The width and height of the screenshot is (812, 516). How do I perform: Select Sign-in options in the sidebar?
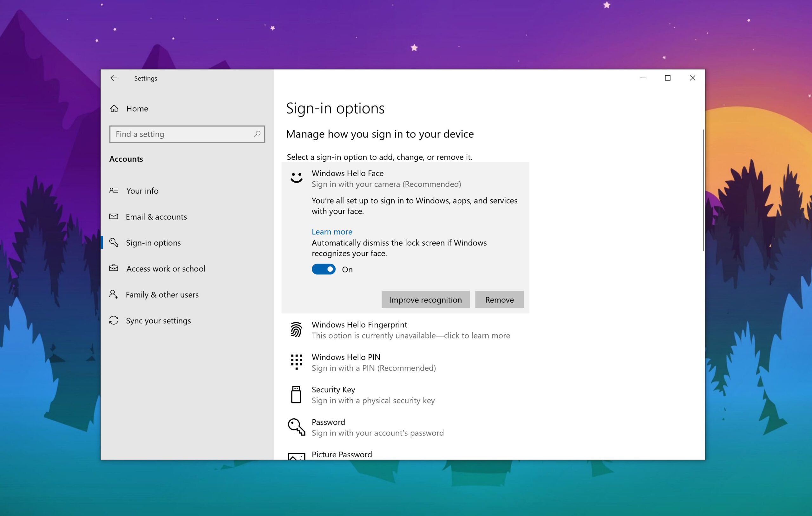click(187, 242)
